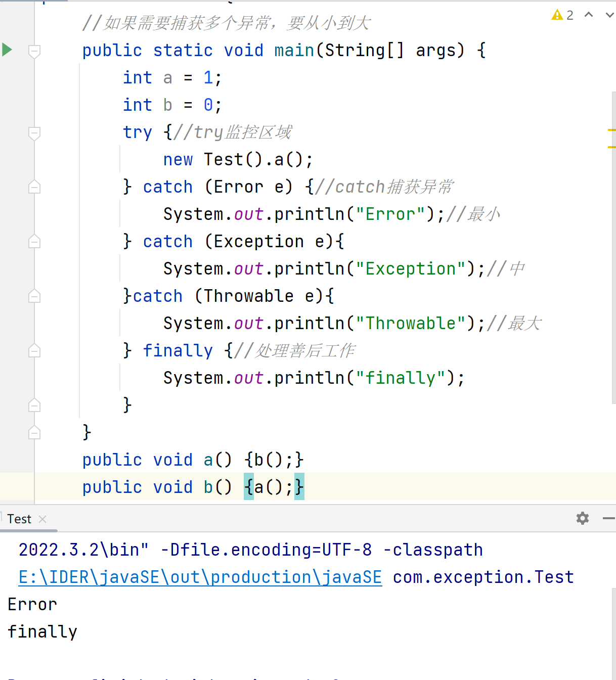Run main method via green gutter arrow
The height and width of the screenshot is (680, 616).
[7, 50]
